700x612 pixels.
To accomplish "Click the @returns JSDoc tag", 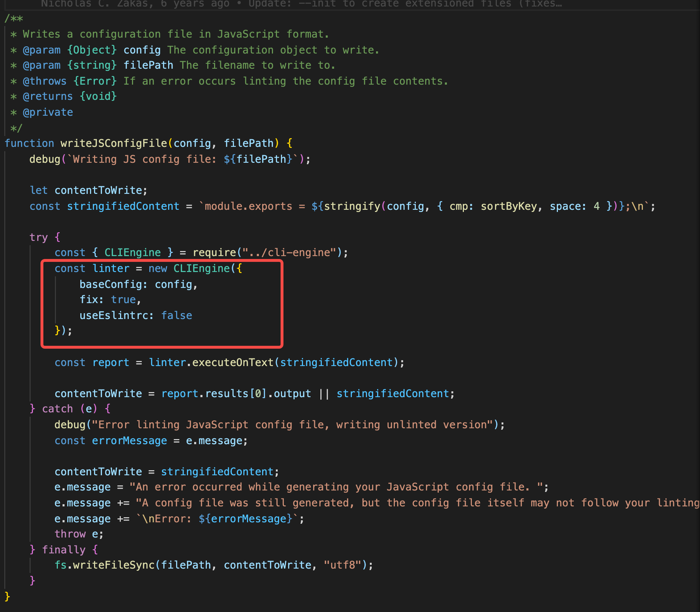I will [48, 96].
